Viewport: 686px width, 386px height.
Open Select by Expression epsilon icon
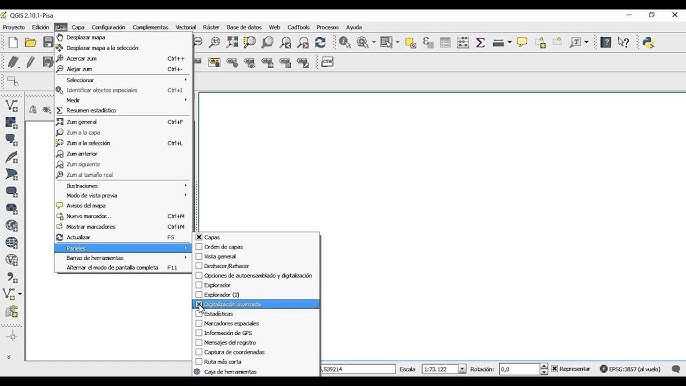[x=428, y=42]
